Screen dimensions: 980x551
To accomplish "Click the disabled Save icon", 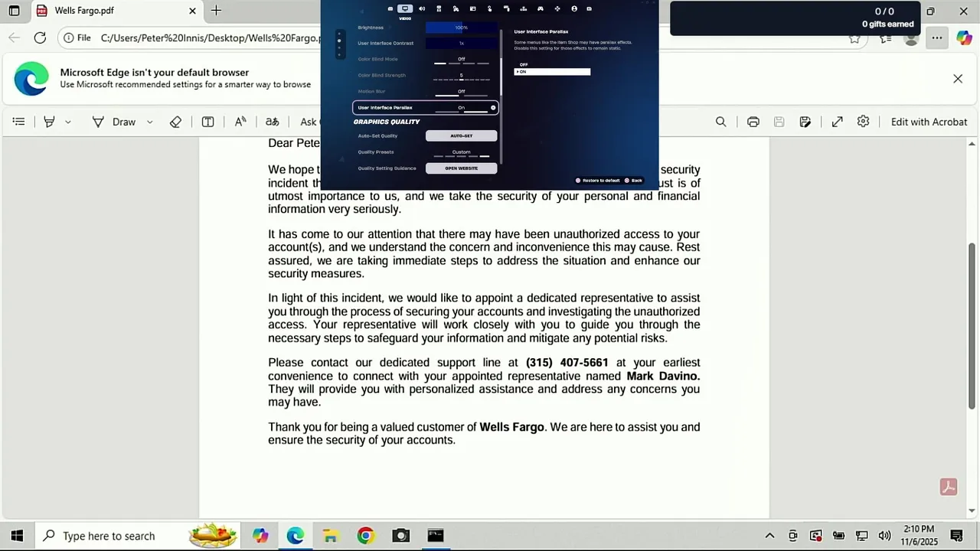I will click(779, 122).
